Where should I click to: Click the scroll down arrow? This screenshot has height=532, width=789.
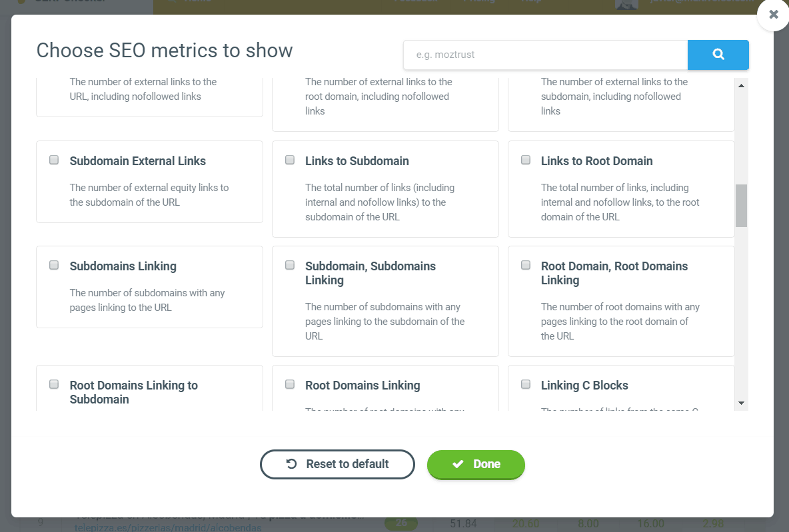(x=741, y=403)
